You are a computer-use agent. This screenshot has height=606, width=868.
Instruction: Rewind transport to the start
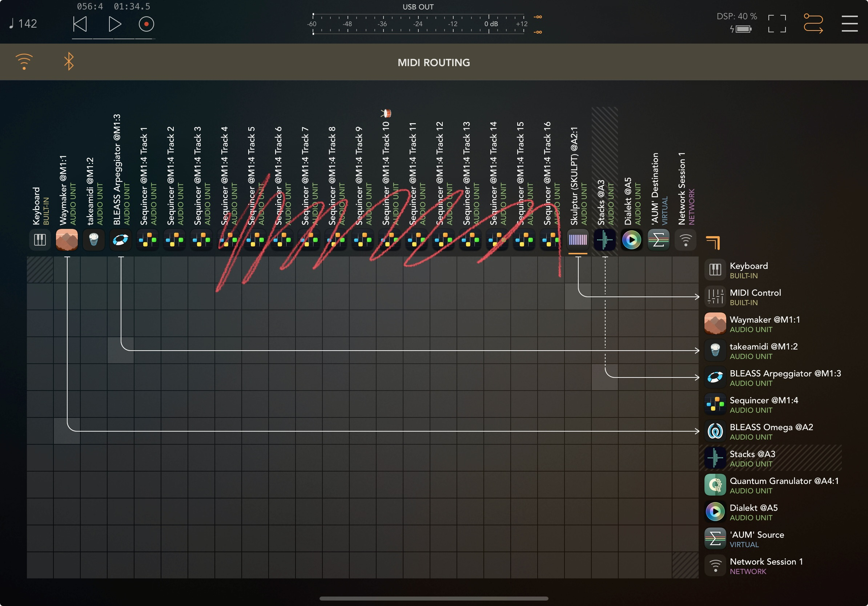[x=80, y=24]
